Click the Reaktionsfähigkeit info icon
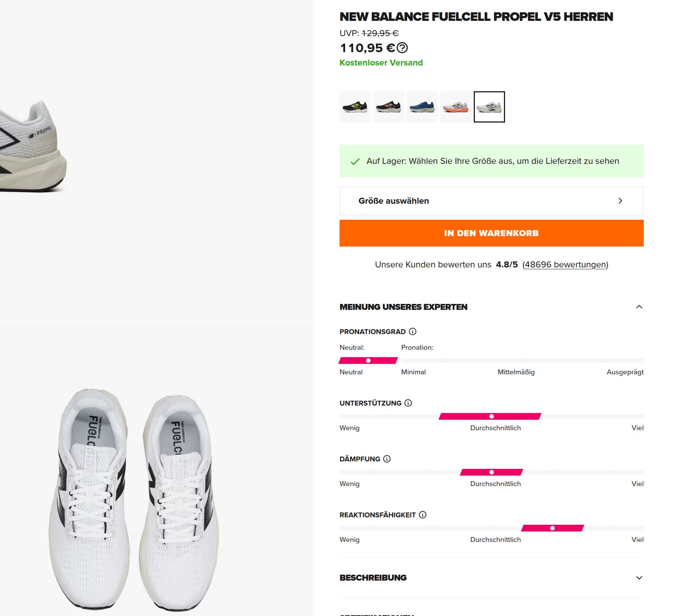The height and width of the screenshot is (616, 678). (x=423, y=515)
